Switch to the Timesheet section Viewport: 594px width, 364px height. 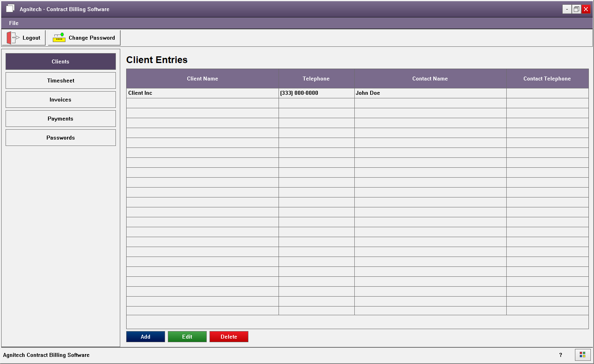61,80
